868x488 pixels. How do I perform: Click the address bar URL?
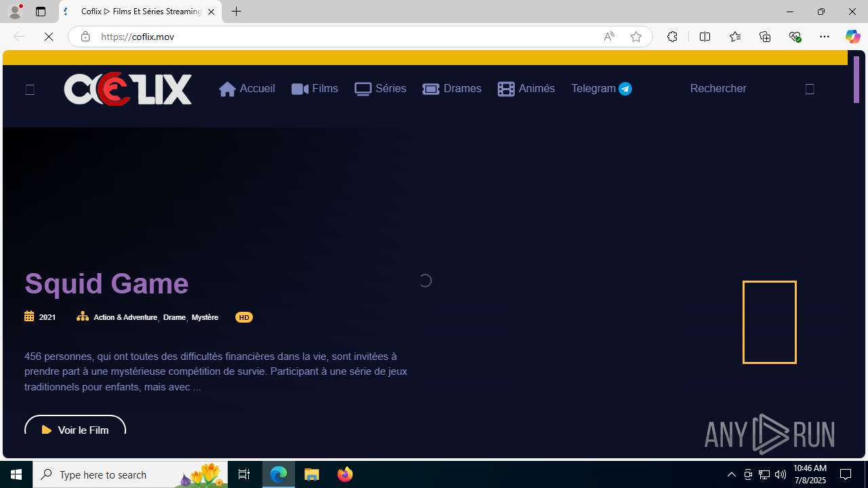click(138, 37)
